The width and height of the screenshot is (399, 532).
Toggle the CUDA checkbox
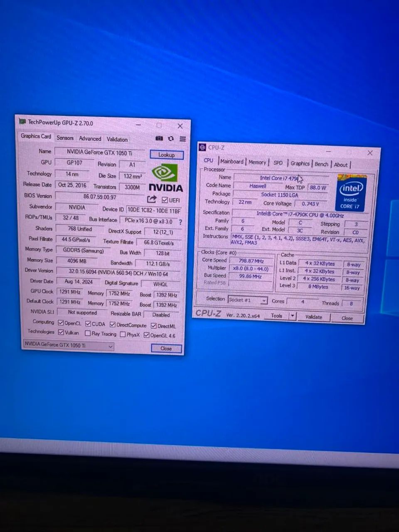pos(88,323)
